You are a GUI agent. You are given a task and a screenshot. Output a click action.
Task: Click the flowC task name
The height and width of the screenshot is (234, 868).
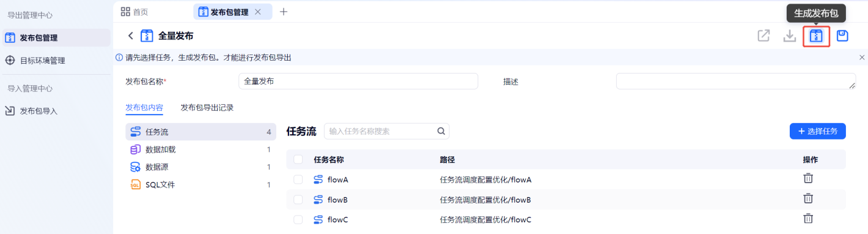tap(338, 219)
